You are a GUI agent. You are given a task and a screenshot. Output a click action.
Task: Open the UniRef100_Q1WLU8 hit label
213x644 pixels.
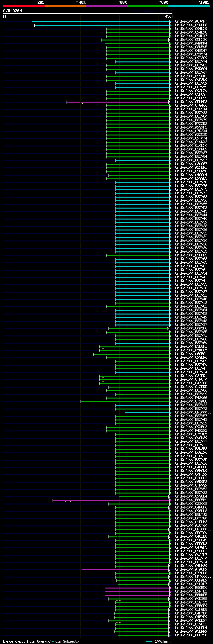point(191,25)
